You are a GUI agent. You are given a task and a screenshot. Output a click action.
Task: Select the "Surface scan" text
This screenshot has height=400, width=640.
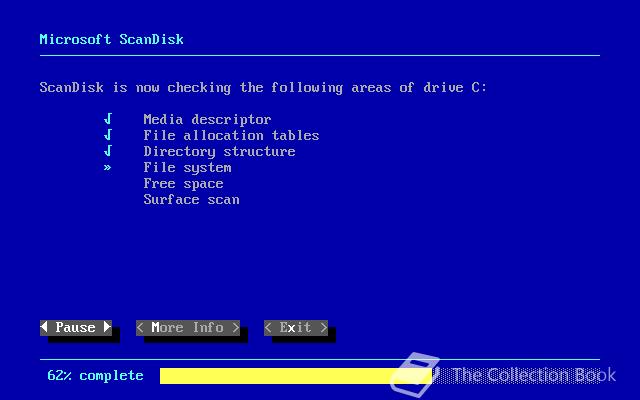pyautogui.click(x=191, y=200)
